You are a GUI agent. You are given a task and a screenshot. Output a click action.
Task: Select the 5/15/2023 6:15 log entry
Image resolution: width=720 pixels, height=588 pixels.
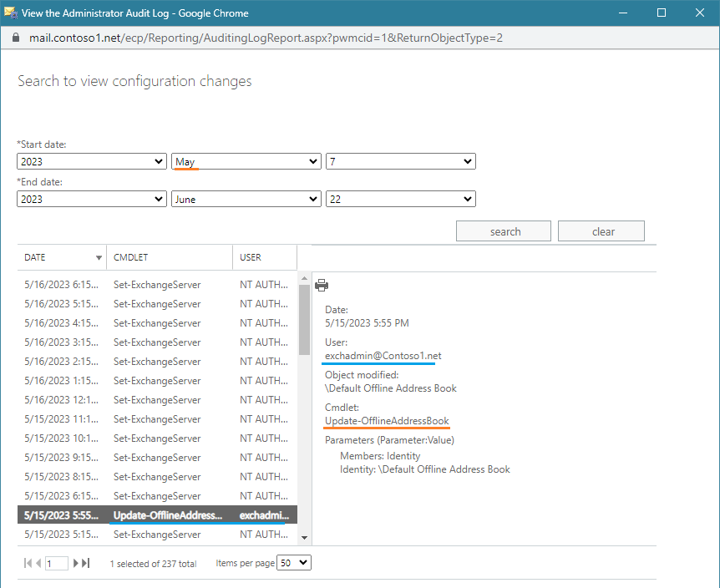coord(157,496)
